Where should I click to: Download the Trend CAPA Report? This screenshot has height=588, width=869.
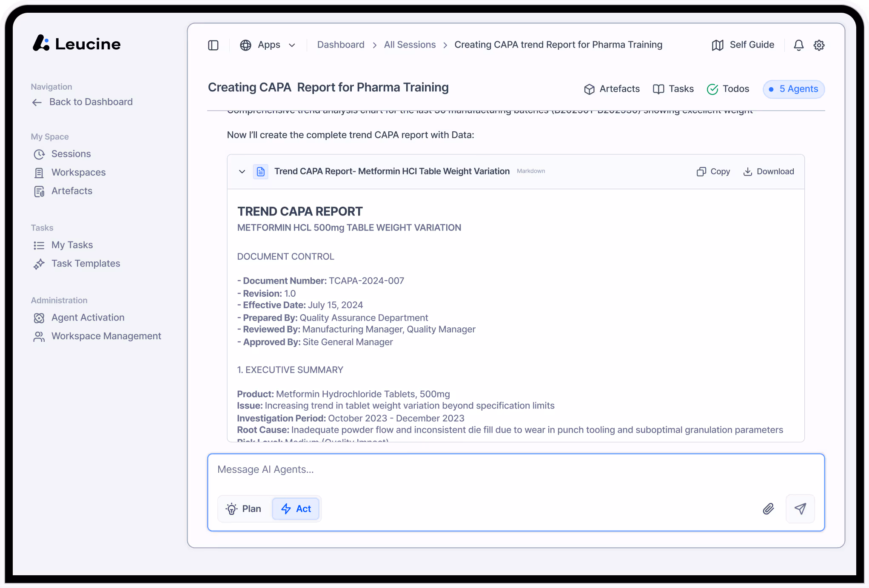pos(769,171)
